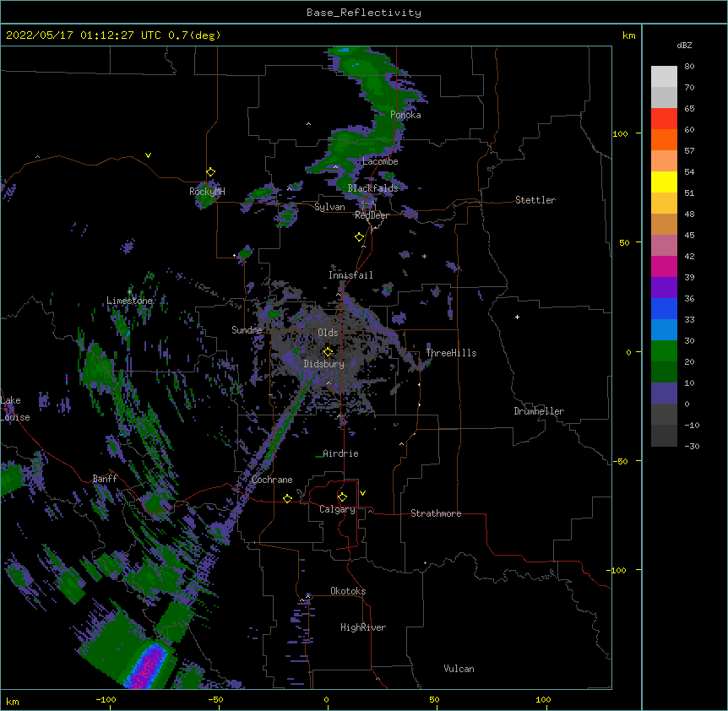The width and height of the screenshot is (728, 711).
Task: Select the purple 36–39 dBZ legend swatch
Action: tap(664, 287)
